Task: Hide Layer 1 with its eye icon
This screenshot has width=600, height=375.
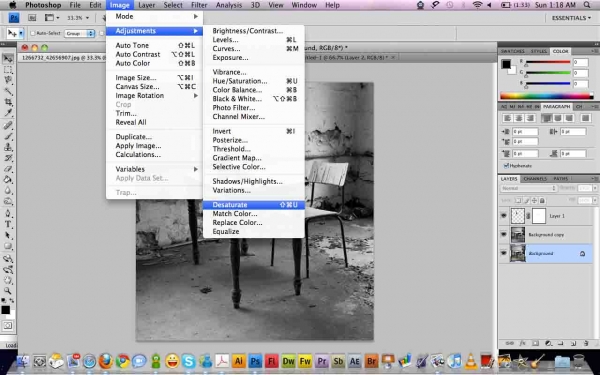Action: pyautogui.click(x=504, y=216)
